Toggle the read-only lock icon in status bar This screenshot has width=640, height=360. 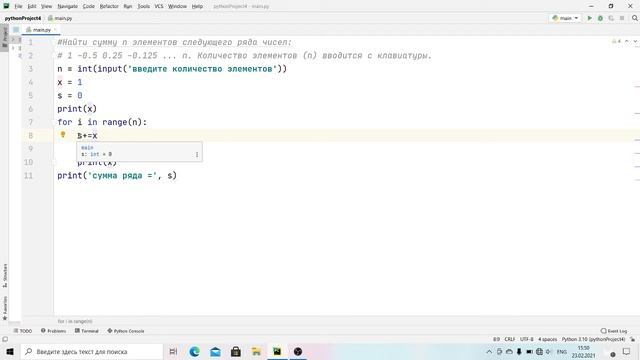click(x=633, y=339)
